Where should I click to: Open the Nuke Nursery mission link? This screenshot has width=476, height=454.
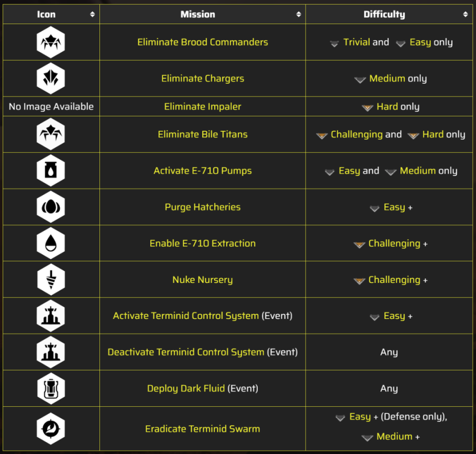(x=202, y=280)
